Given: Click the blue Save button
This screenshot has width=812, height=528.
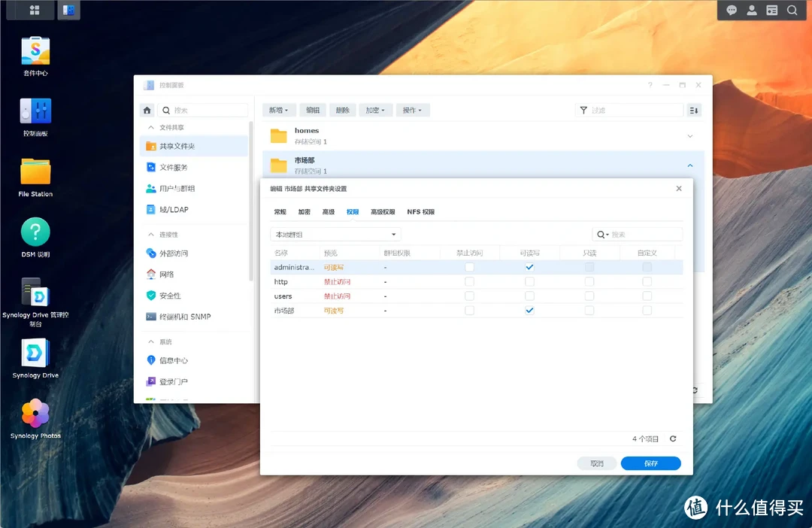Looking at the screenshot, I should (x=650, y=463).
